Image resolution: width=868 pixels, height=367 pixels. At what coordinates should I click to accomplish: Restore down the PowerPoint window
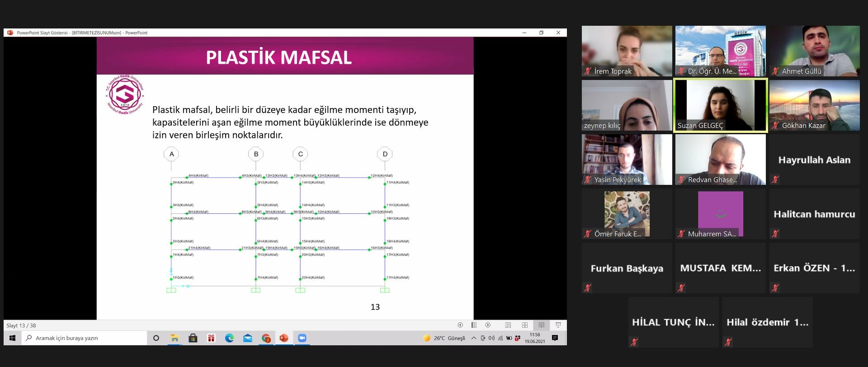(541, 33)
